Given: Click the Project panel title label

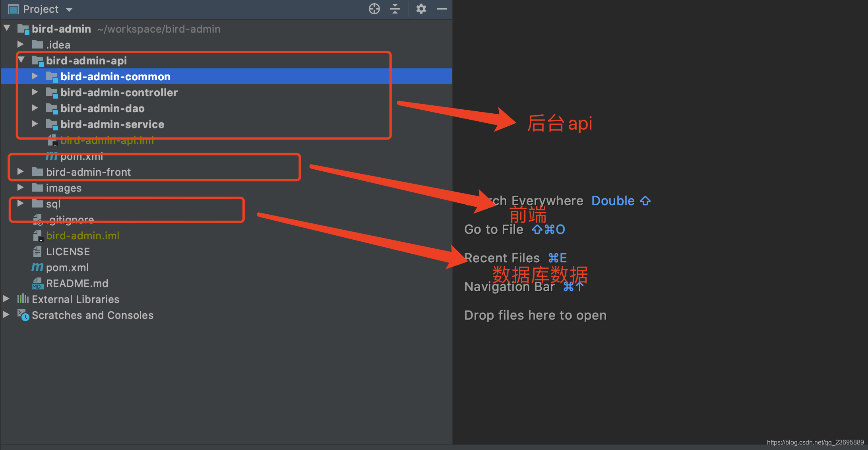Looking at the screenshot, I should (x=41, y=9).
